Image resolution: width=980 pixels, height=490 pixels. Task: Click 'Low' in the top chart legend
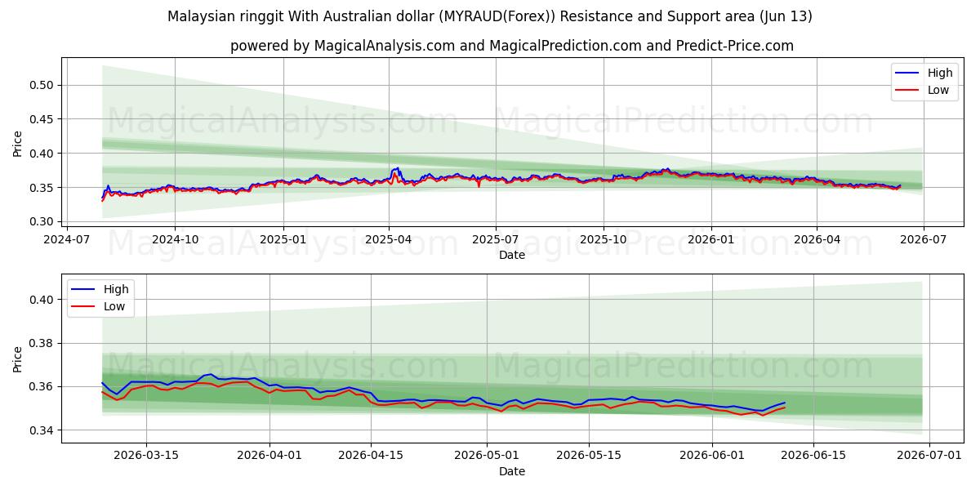point(938,90)
